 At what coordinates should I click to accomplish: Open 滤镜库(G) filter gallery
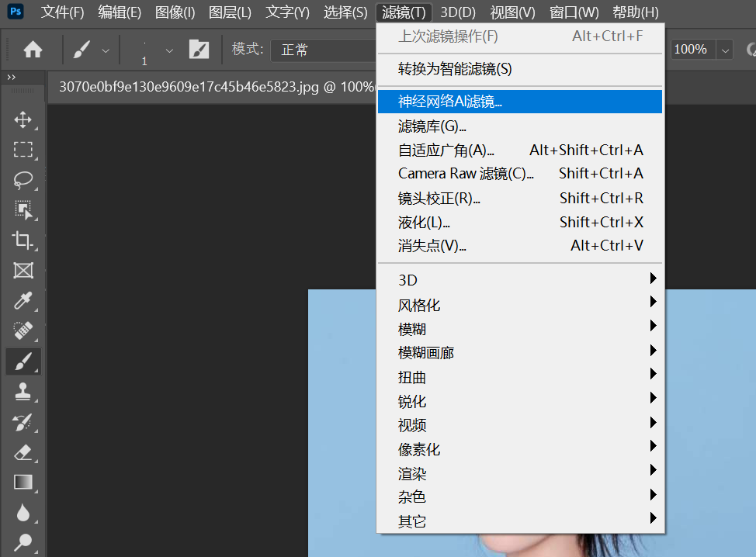tap(520, 126)
